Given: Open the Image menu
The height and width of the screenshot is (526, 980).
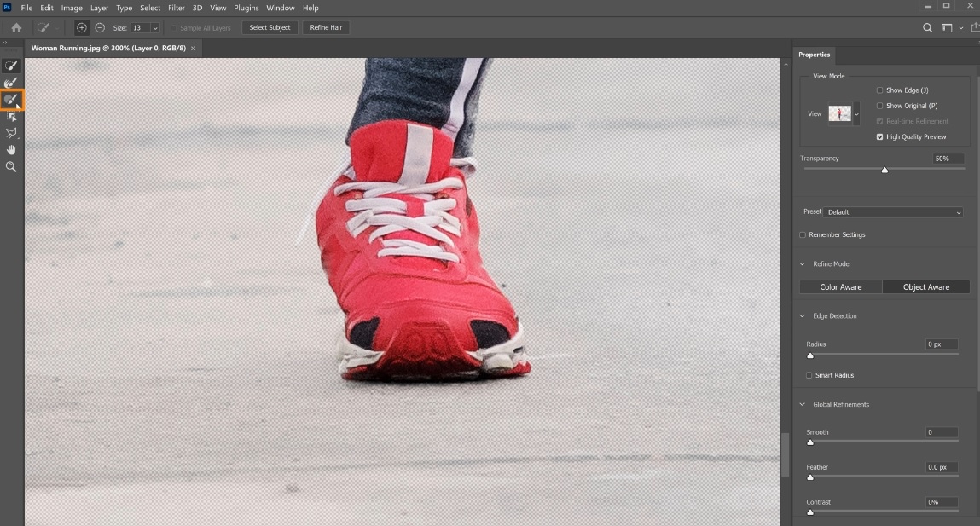Looking at the screenshot, I should 72,8.
